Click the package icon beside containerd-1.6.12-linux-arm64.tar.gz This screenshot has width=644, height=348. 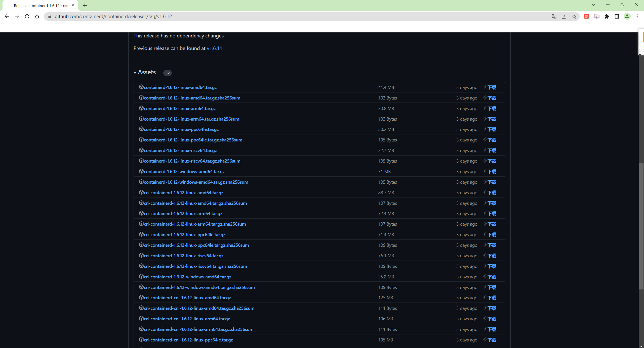coord(141,108)
